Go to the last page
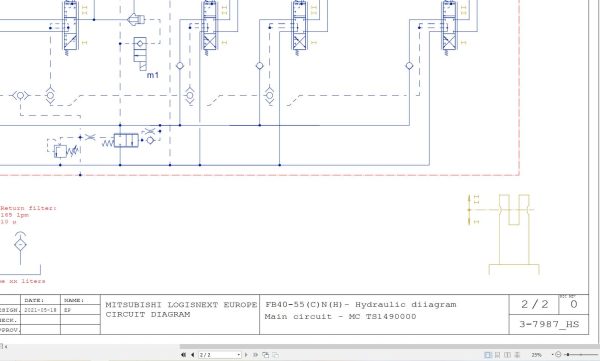This screenshot has height=361, width=600. (255, 355)
